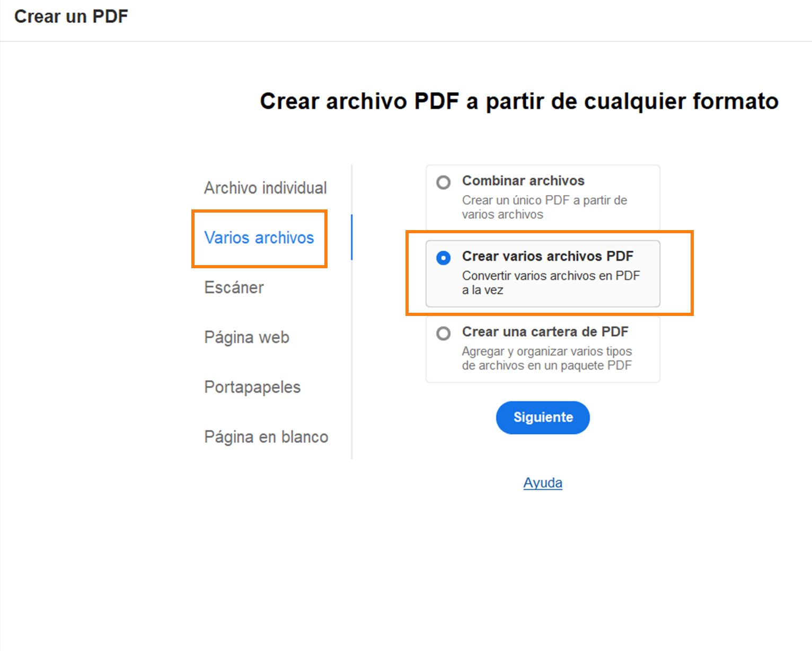Choose Crear una cartera de PDF

(x=444, y=333)
